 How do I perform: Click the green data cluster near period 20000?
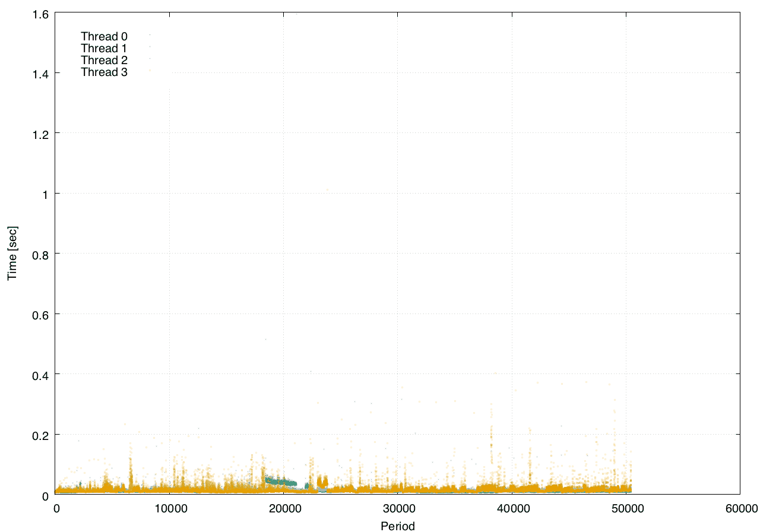[x=281, y=481]
